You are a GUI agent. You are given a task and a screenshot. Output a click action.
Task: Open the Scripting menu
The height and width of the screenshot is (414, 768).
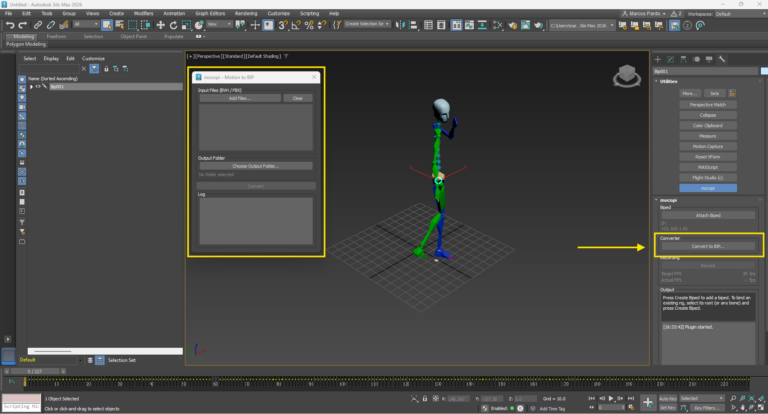click(x=309, y=13)
